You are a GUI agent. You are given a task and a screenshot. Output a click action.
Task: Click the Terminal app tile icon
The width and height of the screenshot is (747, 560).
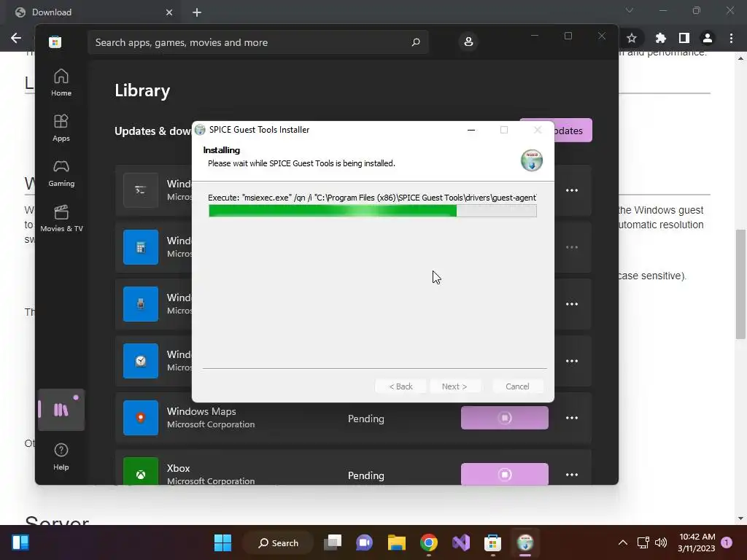coord(141,190)
